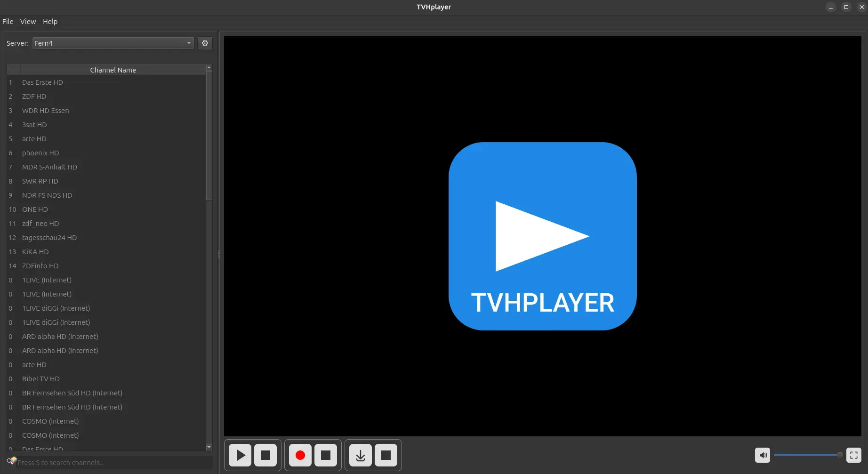Image resolution: width=868 pixels, height=474 pixels.
Task: Start playback with the Play button
Action: coord(241,455)
